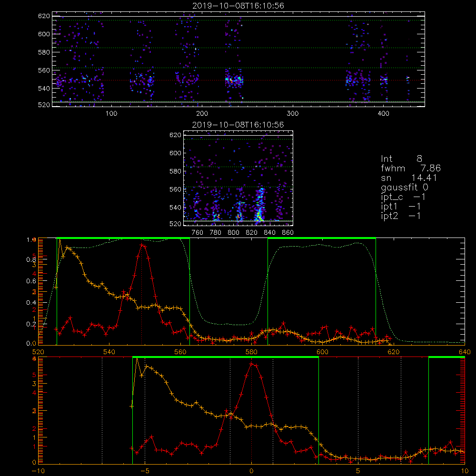
Task: Click orange x-axis label 540 of profile plot
Action: 109,352
